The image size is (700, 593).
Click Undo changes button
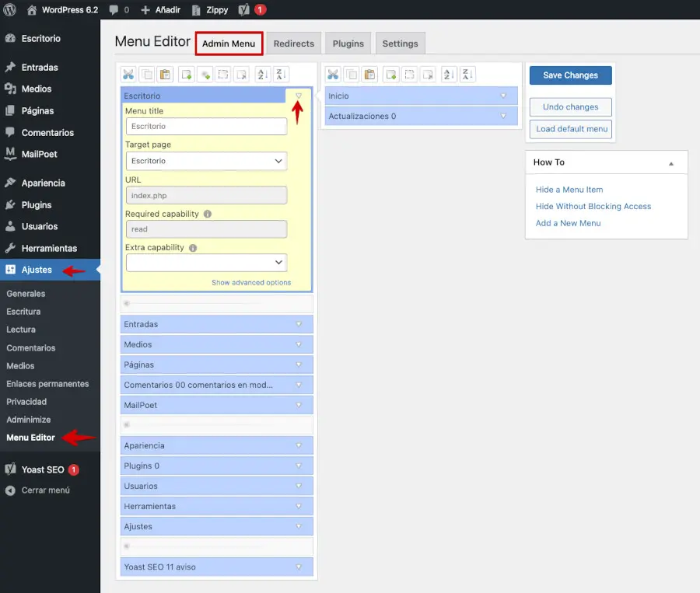[x=571, y=107]
